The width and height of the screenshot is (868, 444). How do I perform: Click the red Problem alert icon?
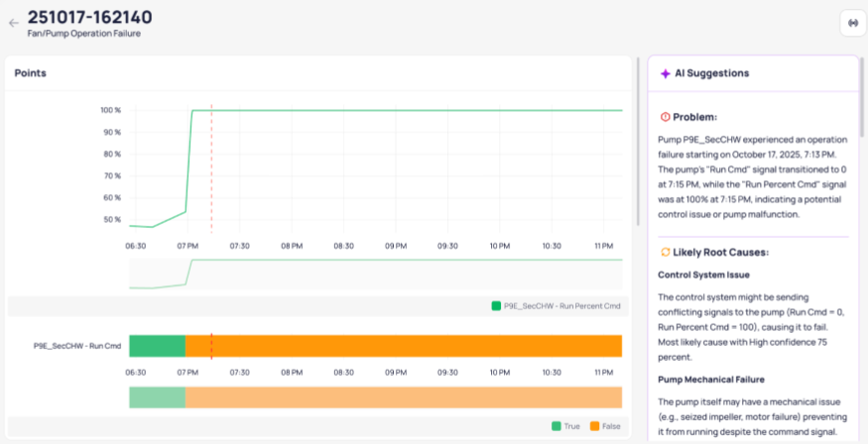(x=665, y=117)
